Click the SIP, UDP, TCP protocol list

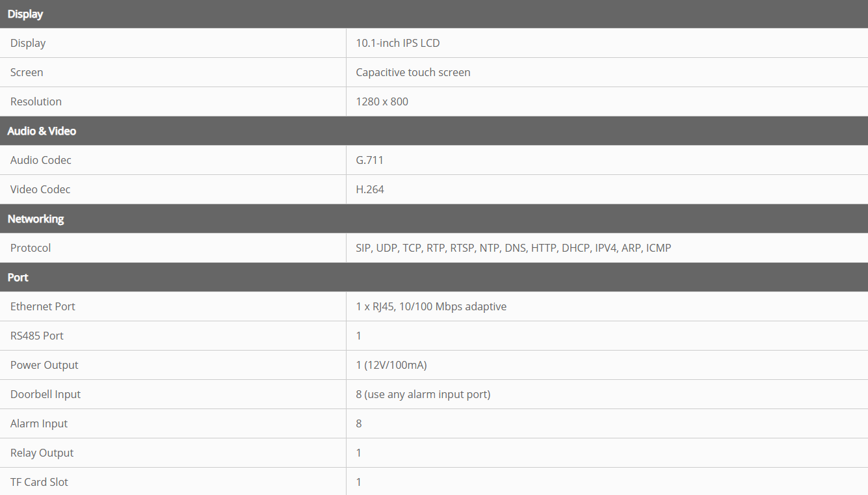click(x=514, y=248)
